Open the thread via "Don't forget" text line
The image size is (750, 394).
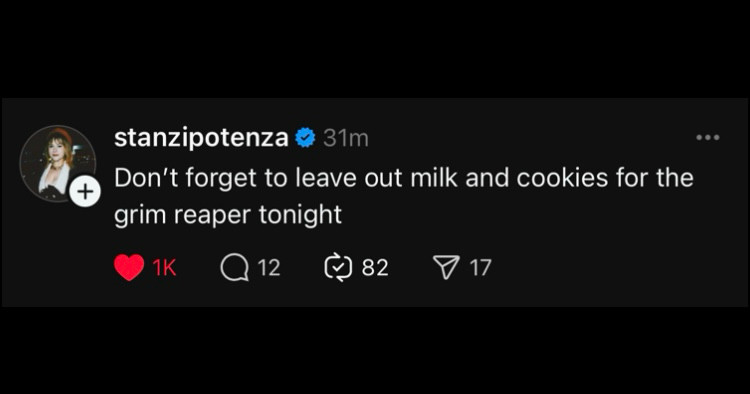tap(404, 178)
